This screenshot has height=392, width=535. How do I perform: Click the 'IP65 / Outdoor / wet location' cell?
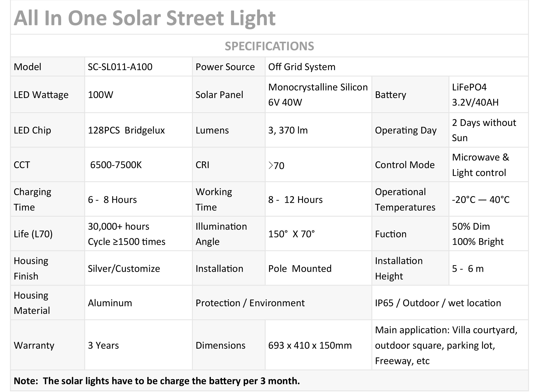(438, 303)
